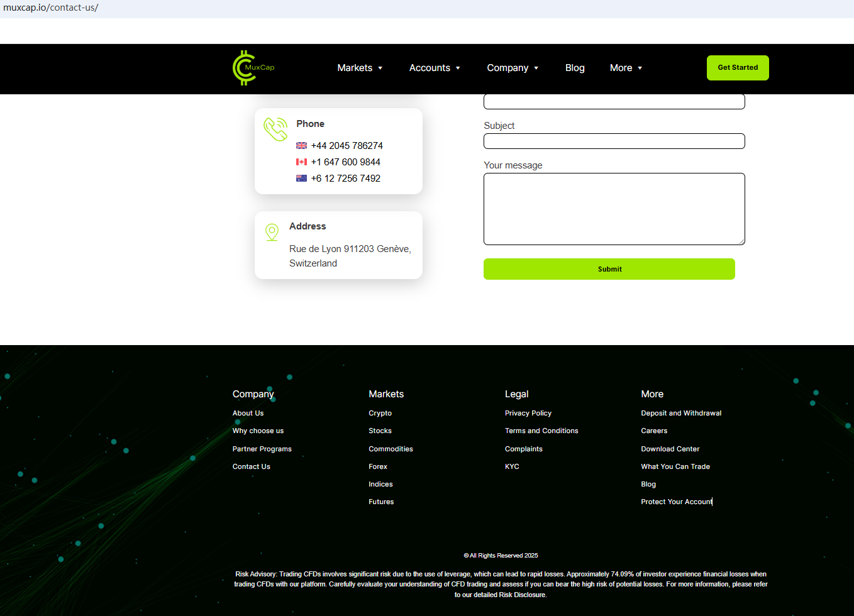Focus the Subject input field

614,141
